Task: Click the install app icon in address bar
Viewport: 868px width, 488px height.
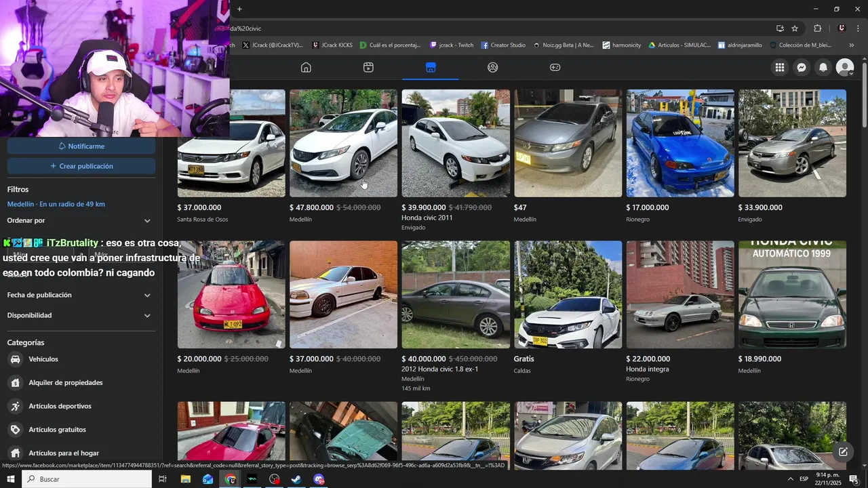Action: [x=780, y=28]
